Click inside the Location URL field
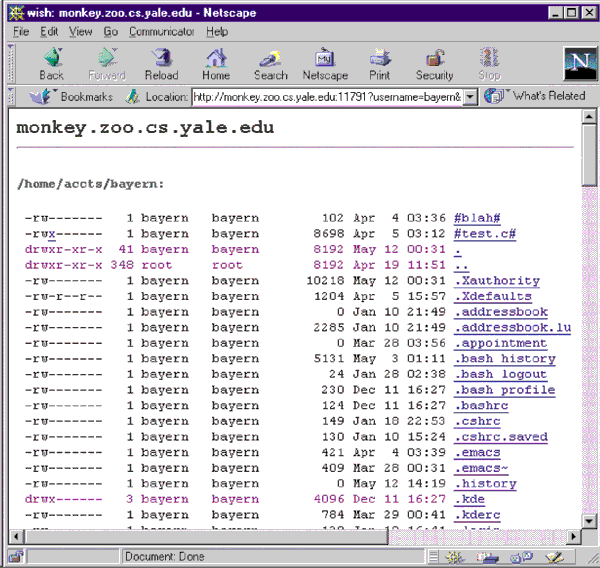The image size is (600, 568). click(325, 97)
